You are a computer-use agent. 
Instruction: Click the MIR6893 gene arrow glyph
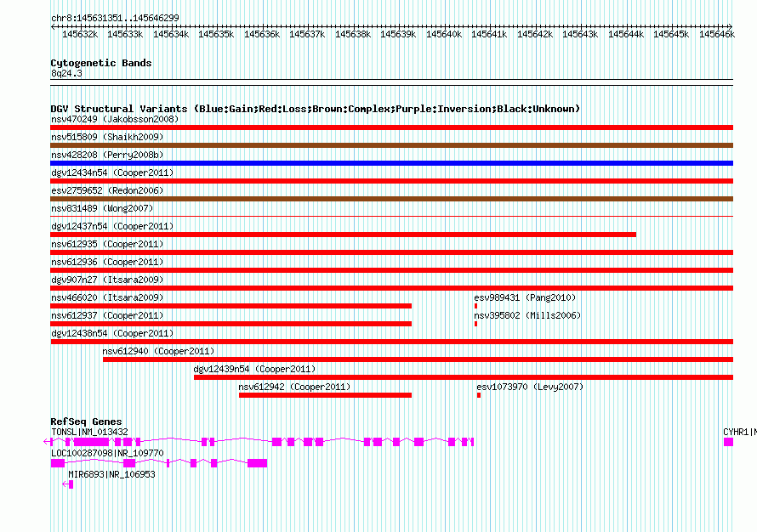click(67, 484)
